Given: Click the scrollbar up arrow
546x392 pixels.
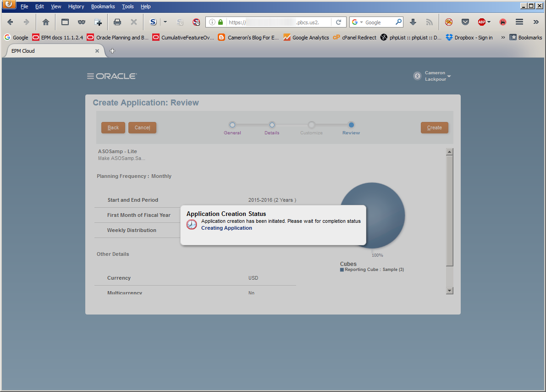Looking at the screenshot, I should click(x=450, y=152).
